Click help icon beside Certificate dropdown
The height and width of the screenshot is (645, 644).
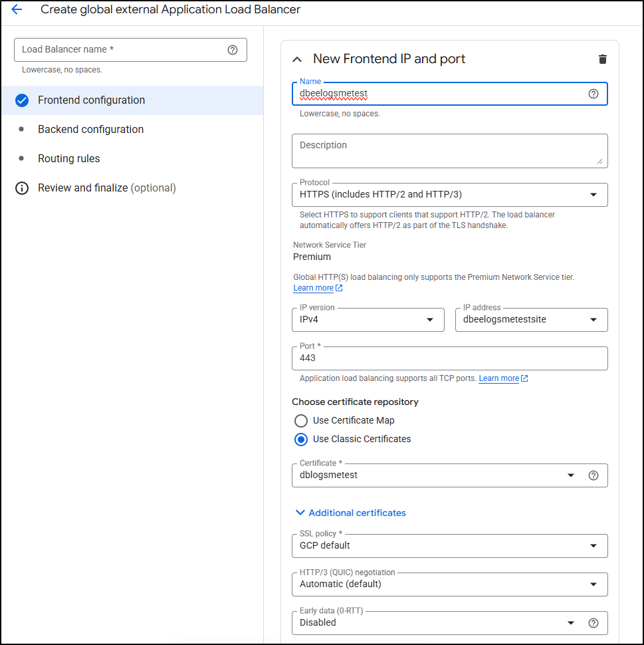click(593, 475)
